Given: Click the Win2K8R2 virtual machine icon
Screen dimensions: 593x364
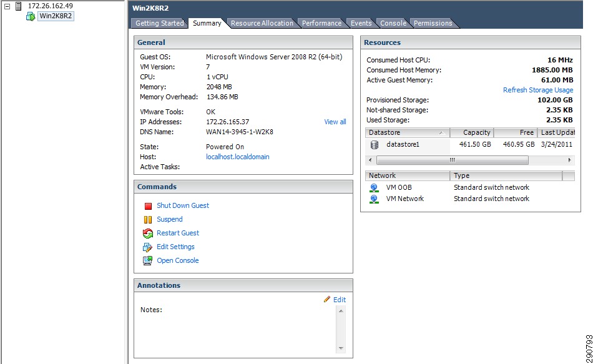Looking at the screenshot, I should pos(31,16).
